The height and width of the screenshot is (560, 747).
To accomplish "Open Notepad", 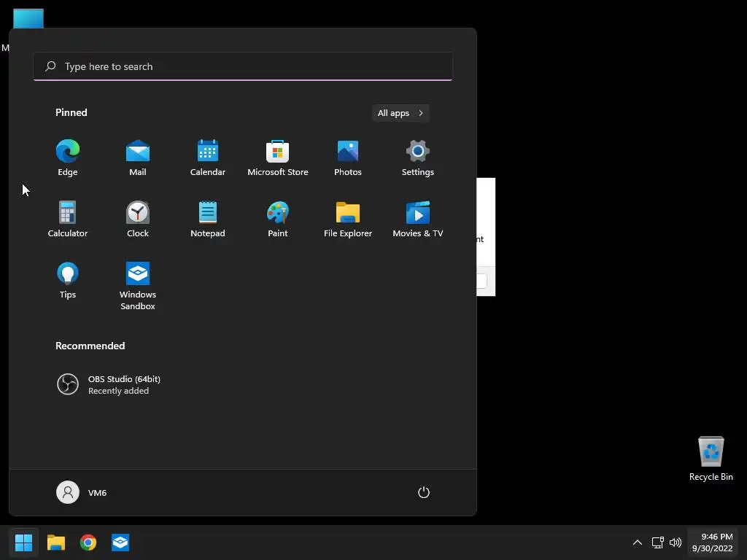I will [208, 219].
